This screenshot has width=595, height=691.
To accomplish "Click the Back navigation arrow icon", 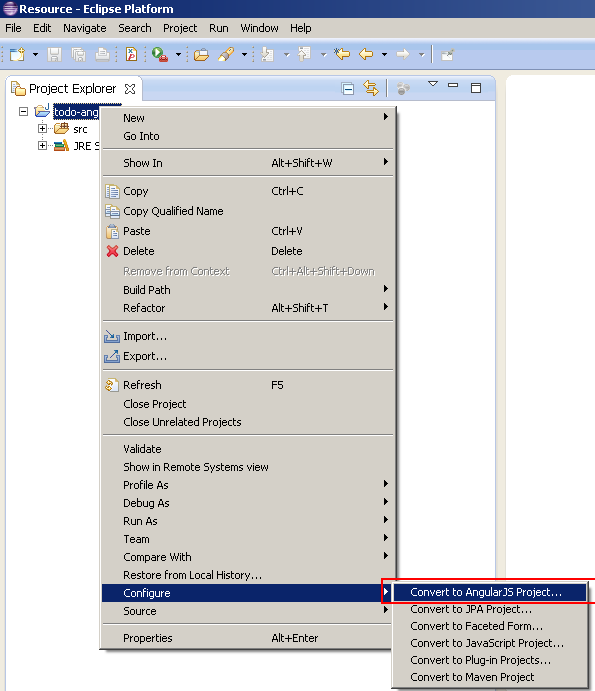I will tap(366, 55).
